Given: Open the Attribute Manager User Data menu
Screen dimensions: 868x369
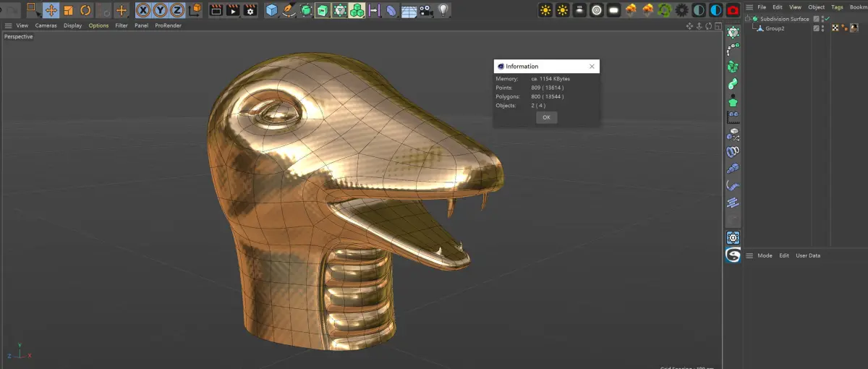Looking at the screenshot, I should 808,255.
